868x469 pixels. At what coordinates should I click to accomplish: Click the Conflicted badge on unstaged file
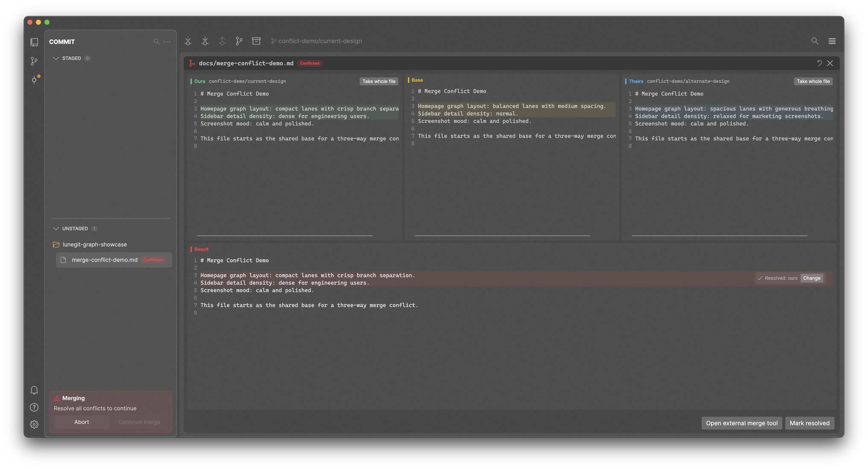(x=153, y=260)
